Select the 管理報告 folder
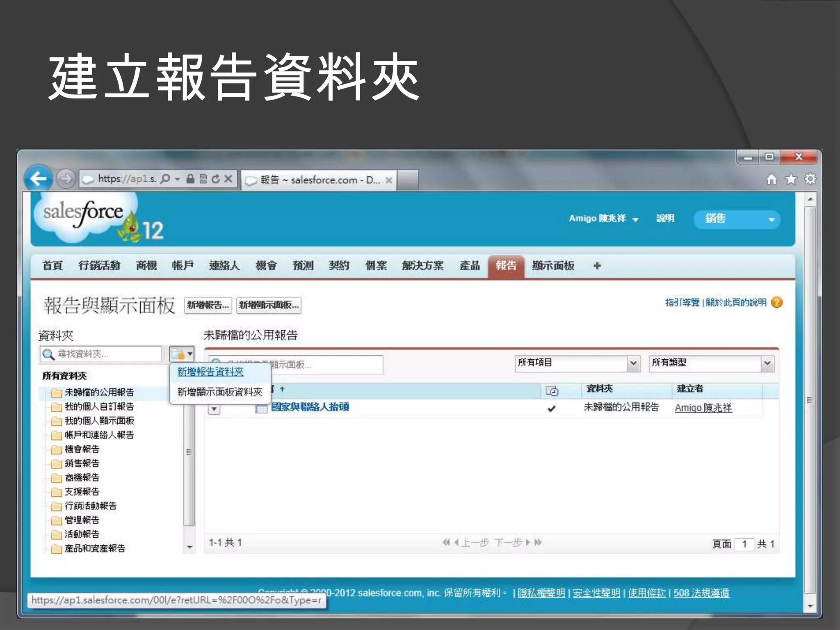The width and height of the screenshot is (840, 630). pos(82,520)
